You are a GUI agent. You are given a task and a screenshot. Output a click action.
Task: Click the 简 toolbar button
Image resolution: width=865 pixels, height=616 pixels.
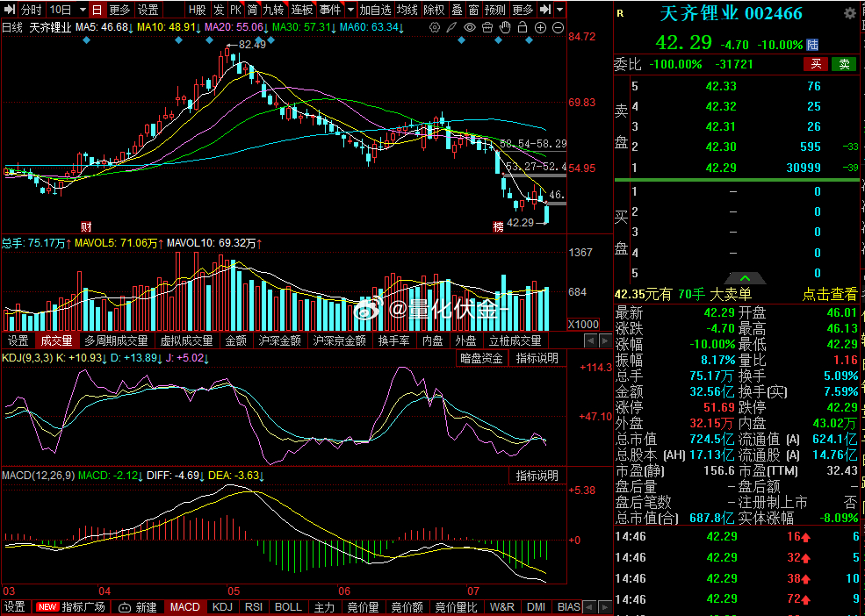(x=253, y=10)
